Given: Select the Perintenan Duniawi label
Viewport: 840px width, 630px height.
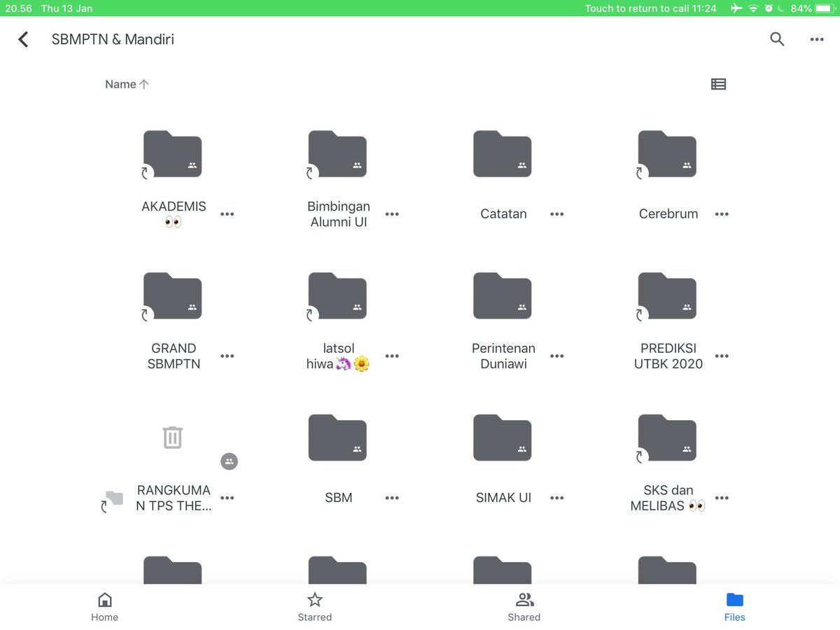Looking at the screenshot, I should [503, 356].
